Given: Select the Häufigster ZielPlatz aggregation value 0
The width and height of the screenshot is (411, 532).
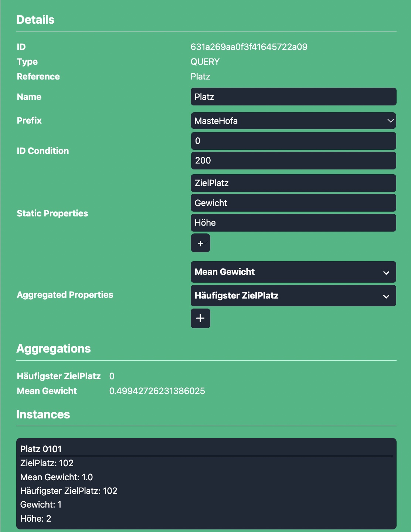Looking at the screenshot, I should [112, 376].
